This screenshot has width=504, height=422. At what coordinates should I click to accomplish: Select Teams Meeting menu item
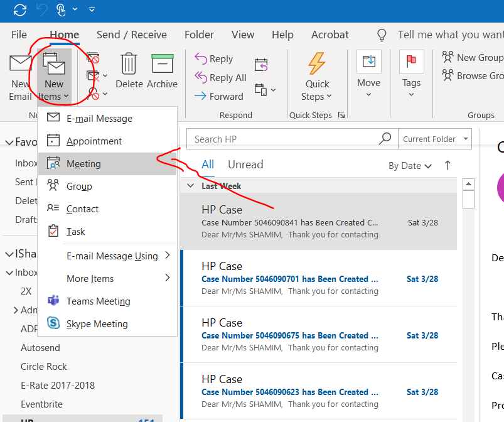click(107, 301)
